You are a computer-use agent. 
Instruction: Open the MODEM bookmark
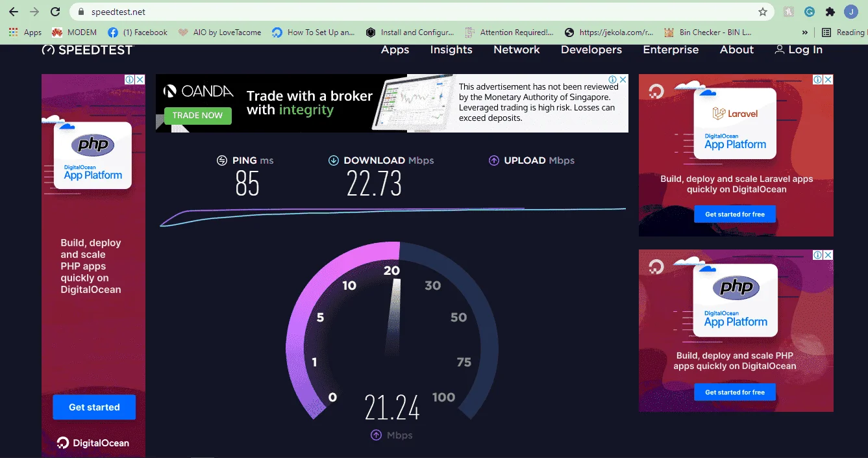(x=74, y=32)
